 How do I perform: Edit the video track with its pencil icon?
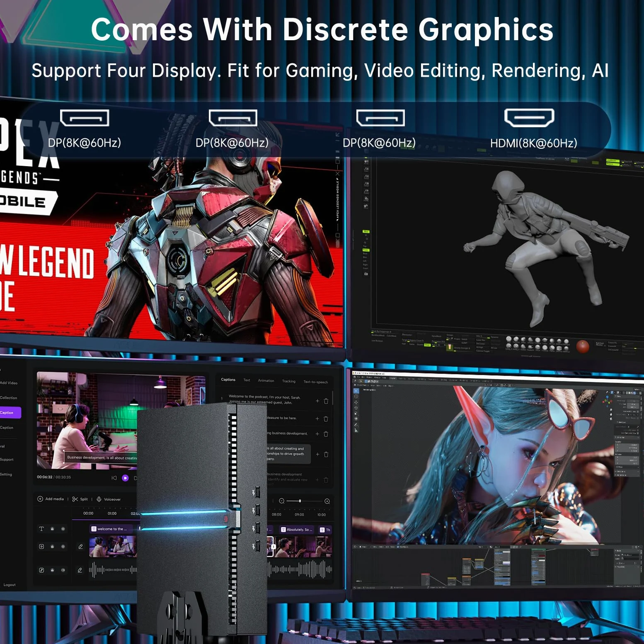pos(81,547)
